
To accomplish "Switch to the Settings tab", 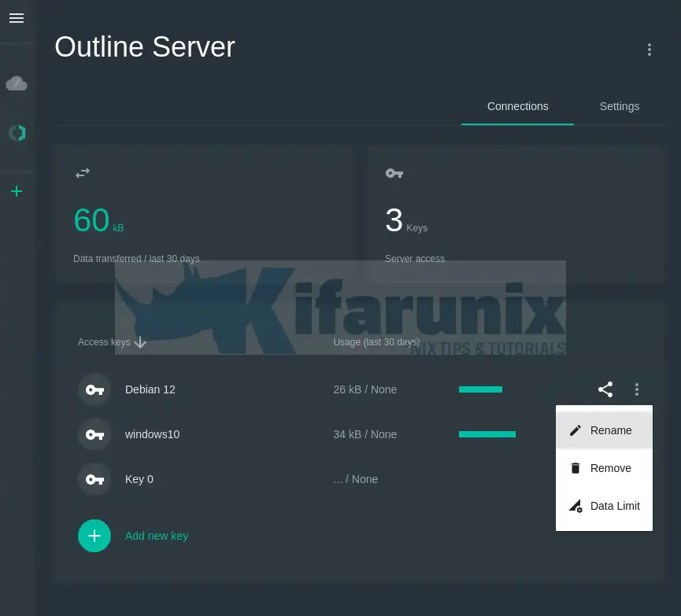I will pos(620,106).
